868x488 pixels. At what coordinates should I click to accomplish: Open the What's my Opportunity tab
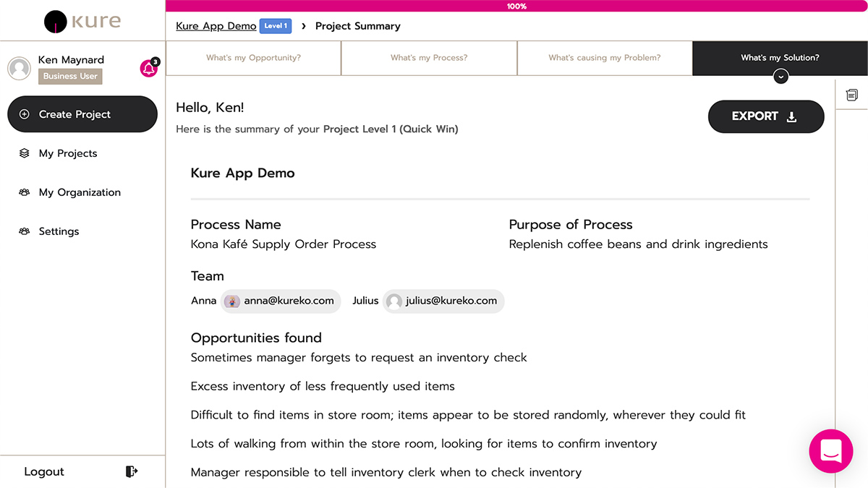[253, 58]
